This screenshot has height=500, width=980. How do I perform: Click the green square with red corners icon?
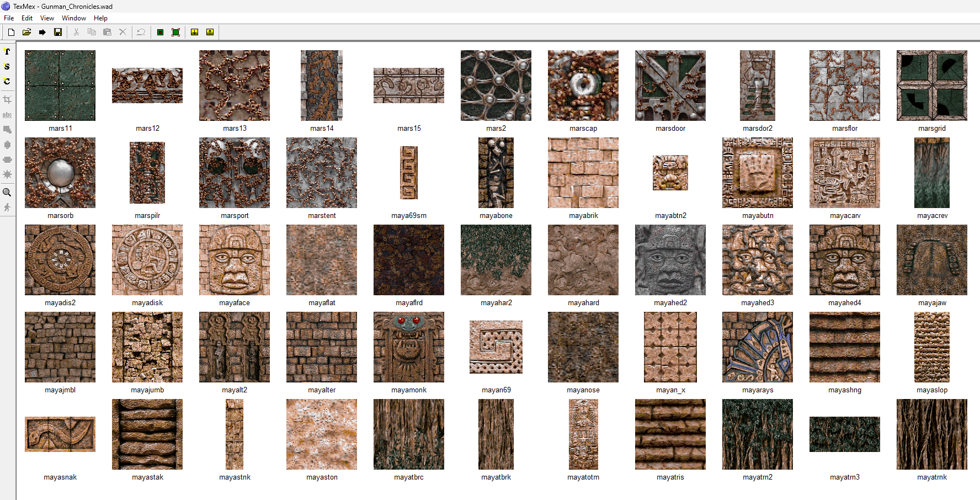tap(175, 33)
